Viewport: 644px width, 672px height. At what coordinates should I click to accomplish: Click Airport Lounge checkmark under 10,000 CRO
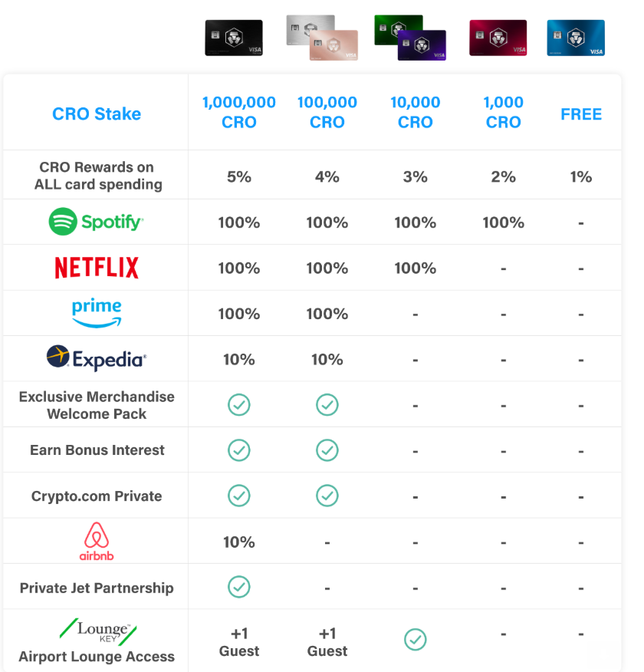pos(416,640)
